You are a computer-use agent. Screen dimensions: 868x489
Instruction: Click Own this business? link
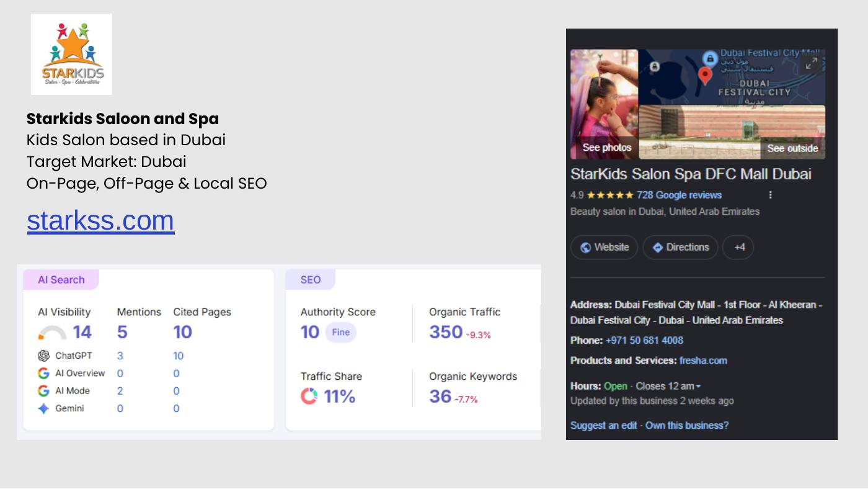687,426
